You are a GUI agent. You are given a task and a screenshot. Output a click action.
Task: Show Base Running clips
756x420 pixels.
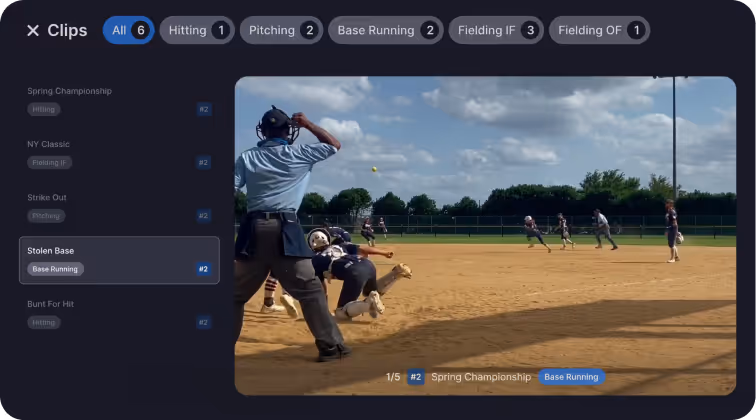tap(386, 30)
